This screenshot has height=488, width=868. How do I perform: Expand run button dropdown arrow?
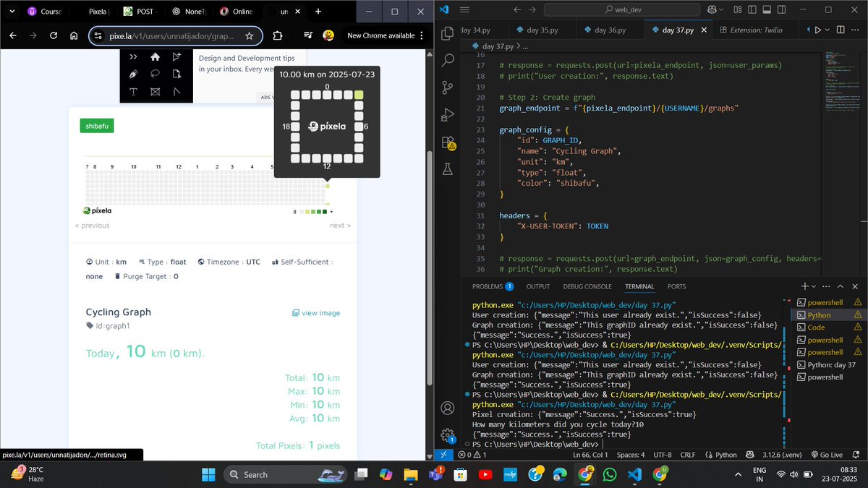pyautogui.click(x=827, y=30)
